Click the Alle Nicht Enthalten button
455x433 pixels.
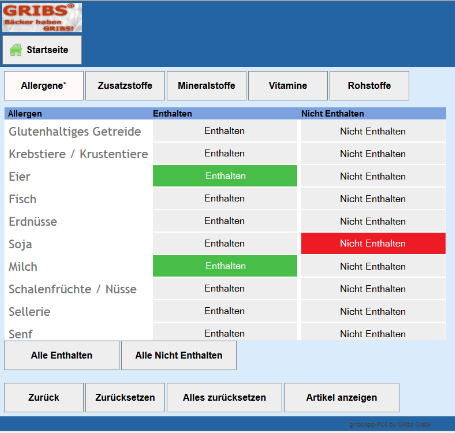pos(179,355)
